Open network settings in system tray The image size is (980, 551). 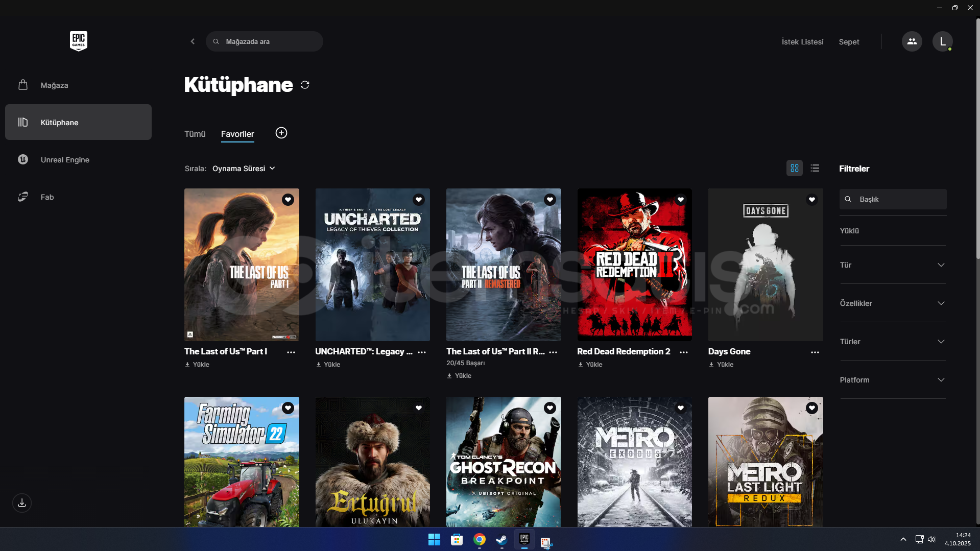(x=919, y=539)
